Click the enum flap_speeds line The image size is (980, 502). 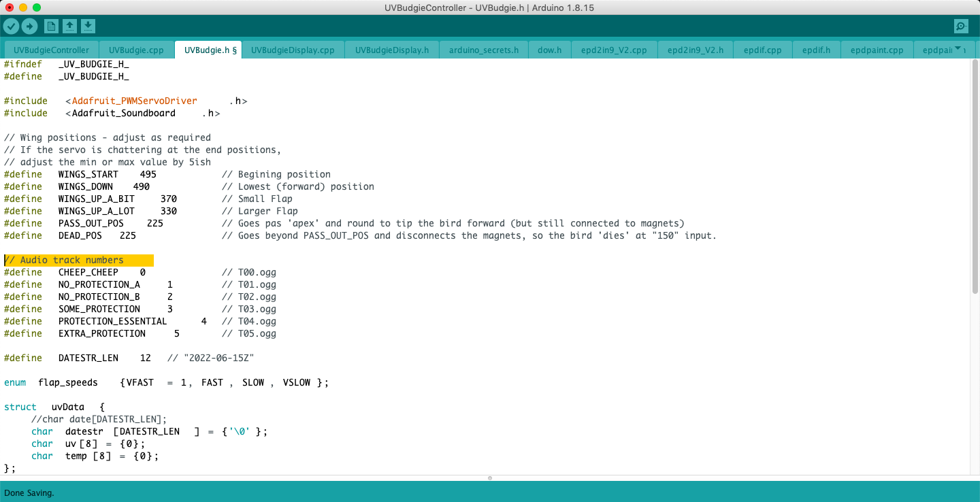point(167,382)
